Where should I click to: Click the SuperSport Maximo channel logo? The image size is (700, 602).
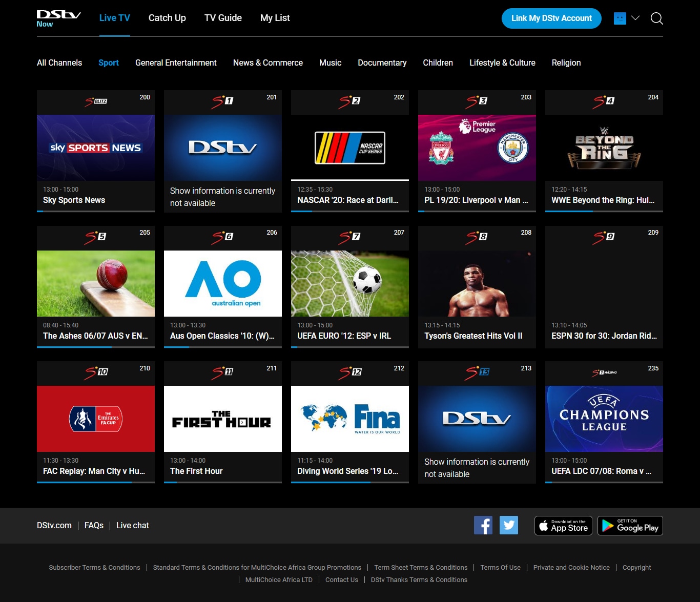click(605, 372)
